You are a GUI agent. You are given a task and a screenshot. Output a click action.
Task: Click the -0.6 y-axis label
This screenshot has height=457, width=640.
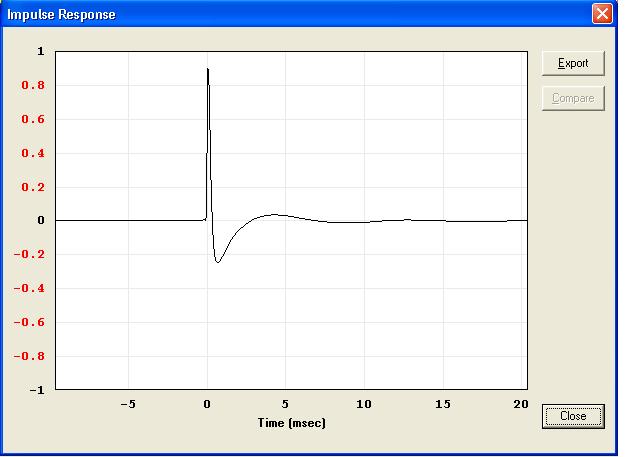coord(29,322)
